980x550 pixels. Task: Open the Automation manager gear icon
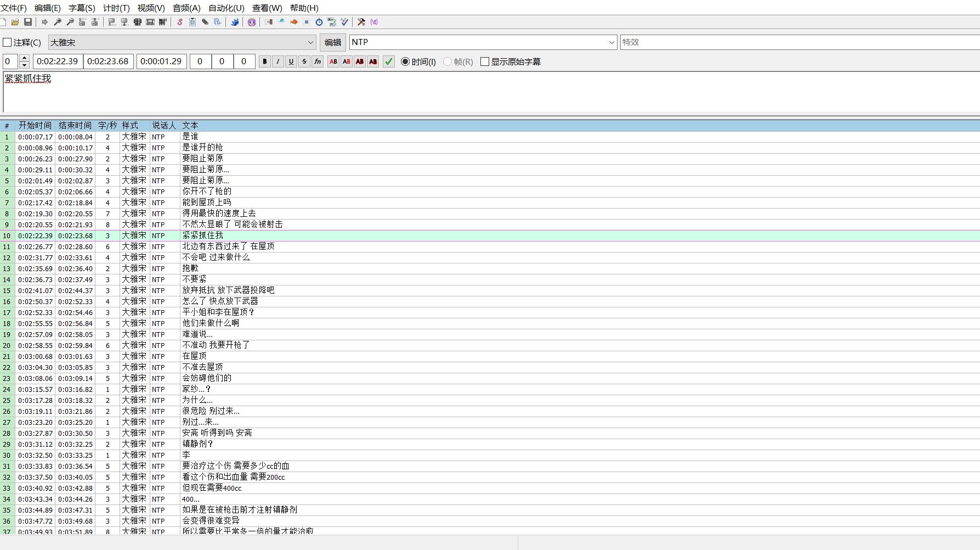[235, 22]
